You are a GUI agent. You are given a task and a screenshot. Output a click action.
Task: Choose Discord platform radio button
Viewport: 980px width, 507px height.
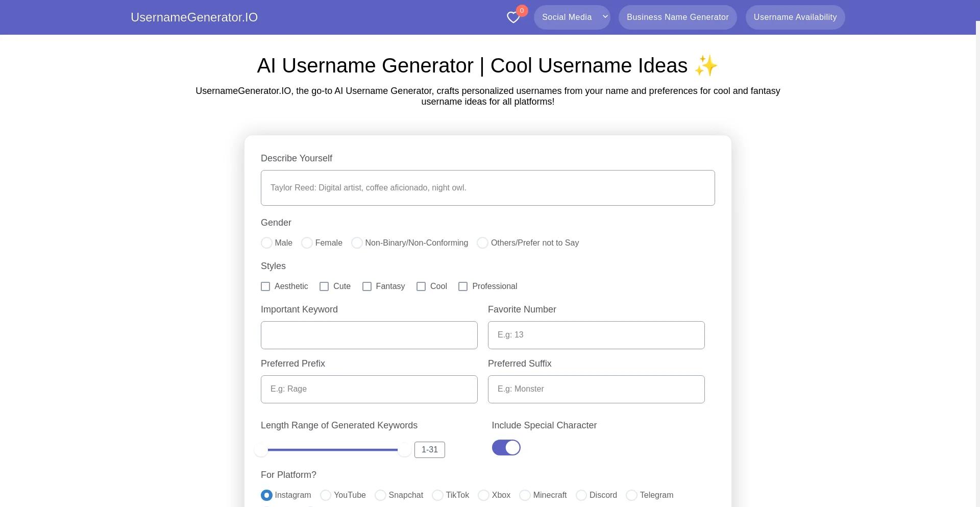(x=581, y=495)
